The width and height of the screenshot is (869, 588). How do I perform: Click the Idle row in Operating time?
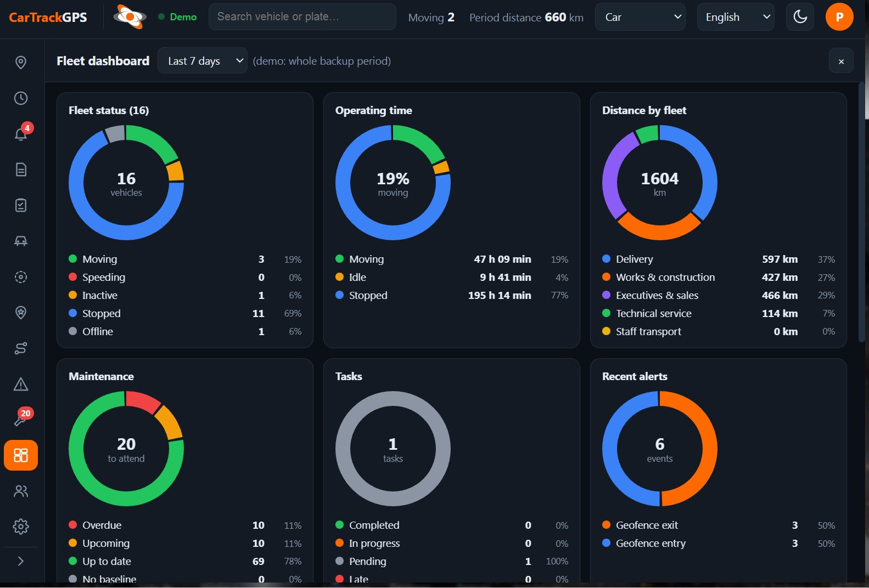point(452,278)
